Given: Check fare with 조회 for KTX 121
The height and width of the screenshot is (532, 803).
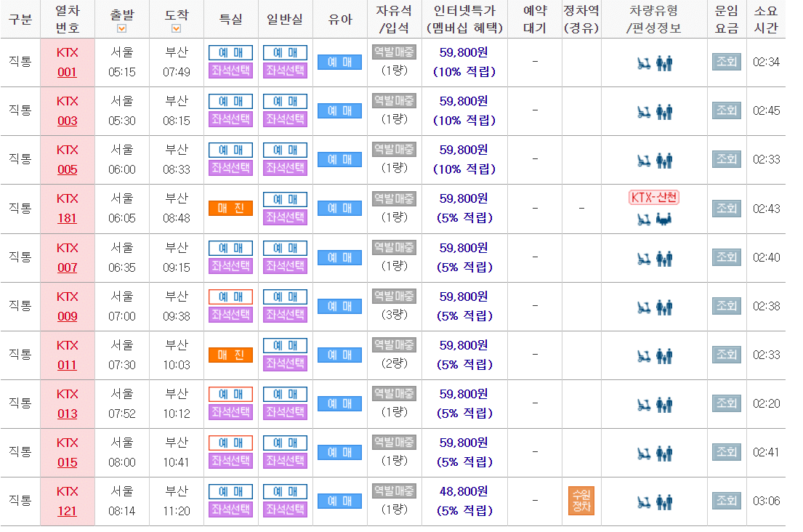Looking at the screenshot, I should [x=726, y=501].
